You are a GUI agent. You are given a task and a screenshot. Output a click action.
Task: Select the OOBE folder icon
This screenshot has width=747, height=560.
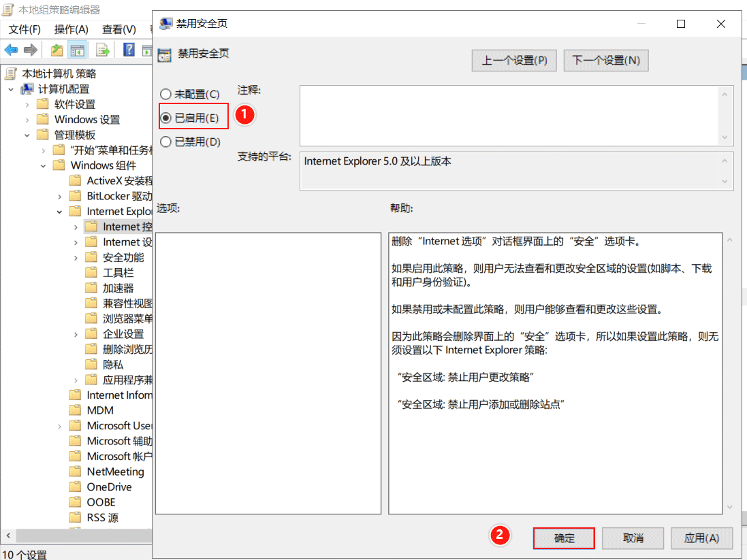click(x=75, y=502)
